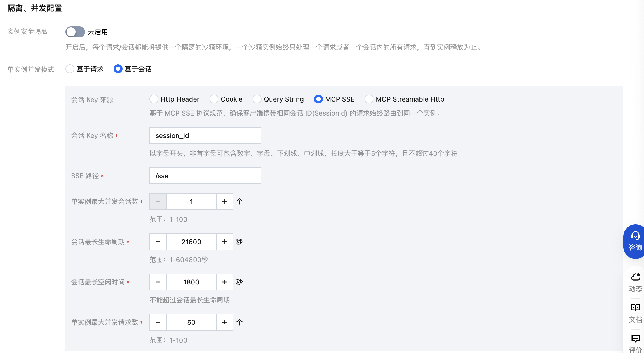
Task: Select the 基于会话 concurrency mode
Action: pyautogui.click(x=118, y=69)
